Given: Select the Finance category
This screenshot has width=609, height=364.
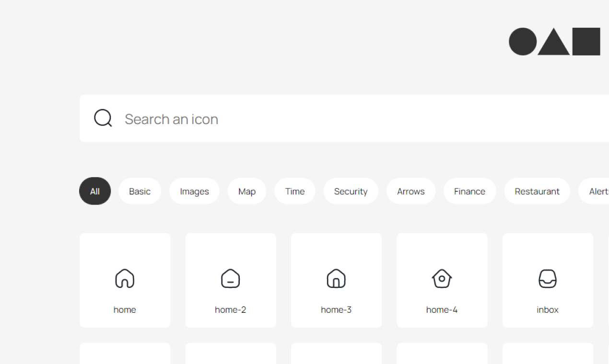Looking at the screenshot, I should pos(469,191).
